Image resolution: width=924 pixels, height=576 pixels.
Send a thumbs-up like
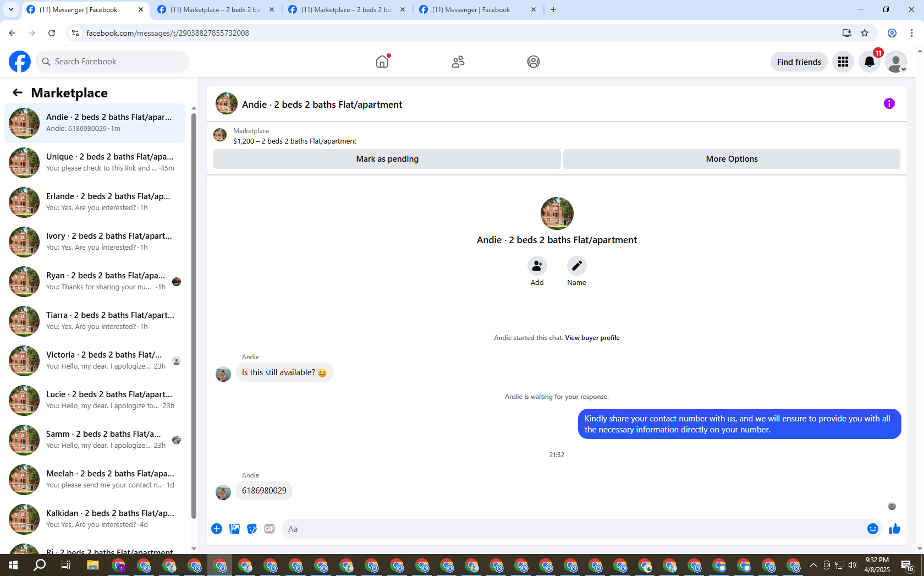point(895,529)
